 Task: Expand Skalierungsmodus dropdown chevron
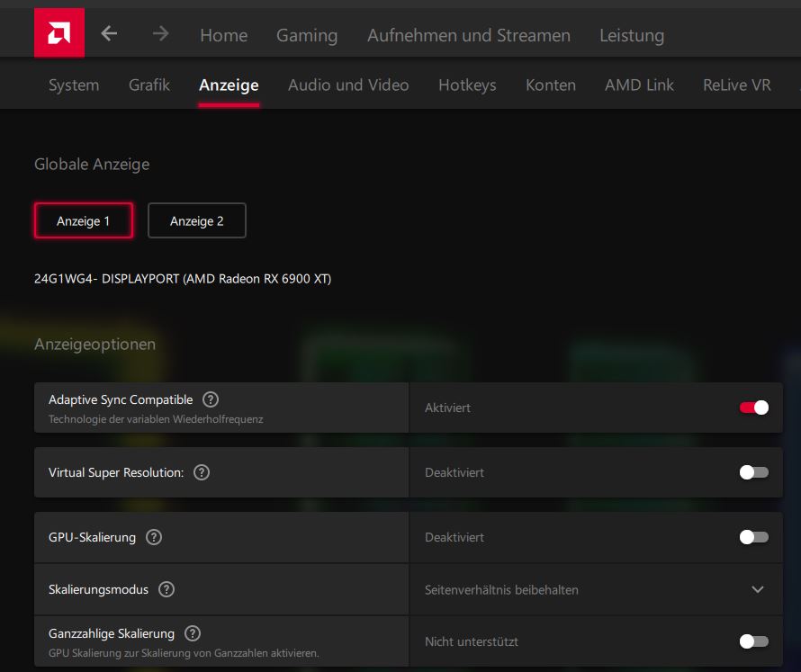click(758, 589)
